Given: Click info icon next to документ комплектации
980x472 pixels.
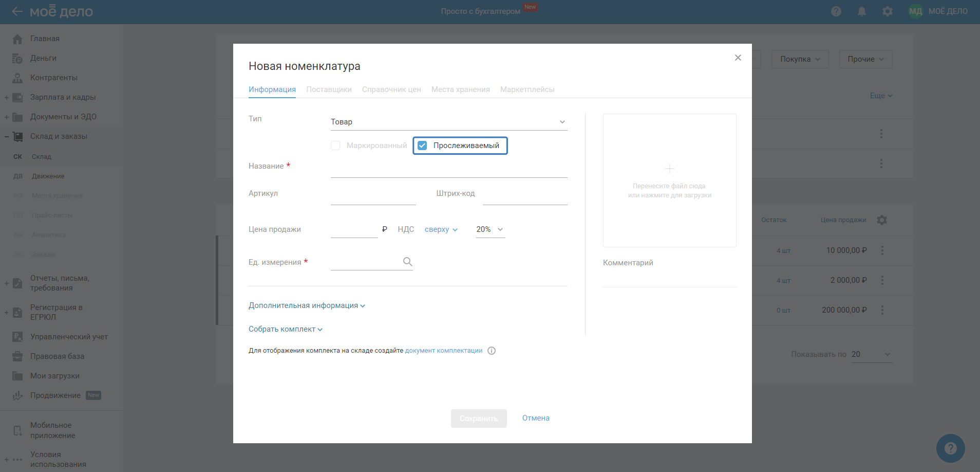Looking at the screenshot, I should tap(492, 351).
